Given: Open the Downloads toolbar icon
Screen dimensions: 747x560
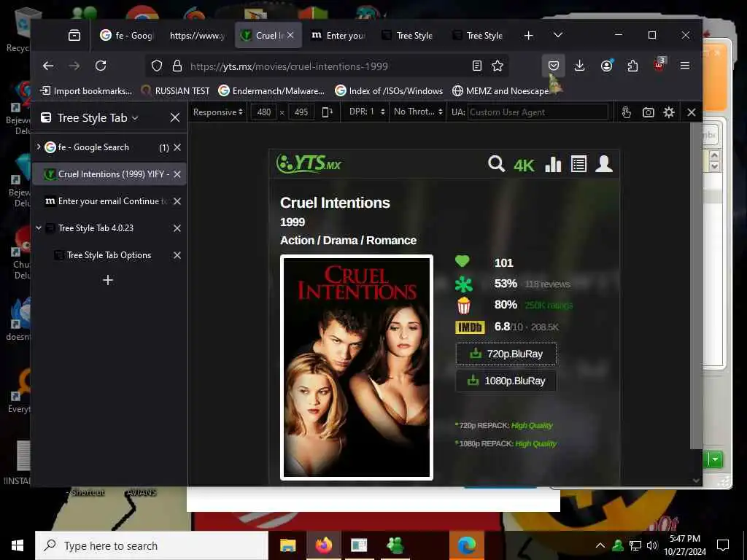Looking at the screenshot, I should click(x=580, y=66).
